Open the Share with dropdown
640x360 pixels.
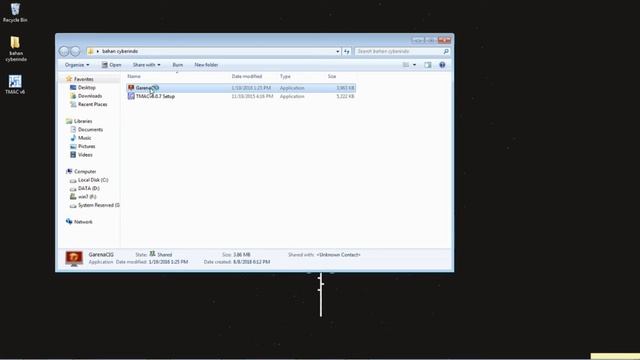[x=146, y=65]
